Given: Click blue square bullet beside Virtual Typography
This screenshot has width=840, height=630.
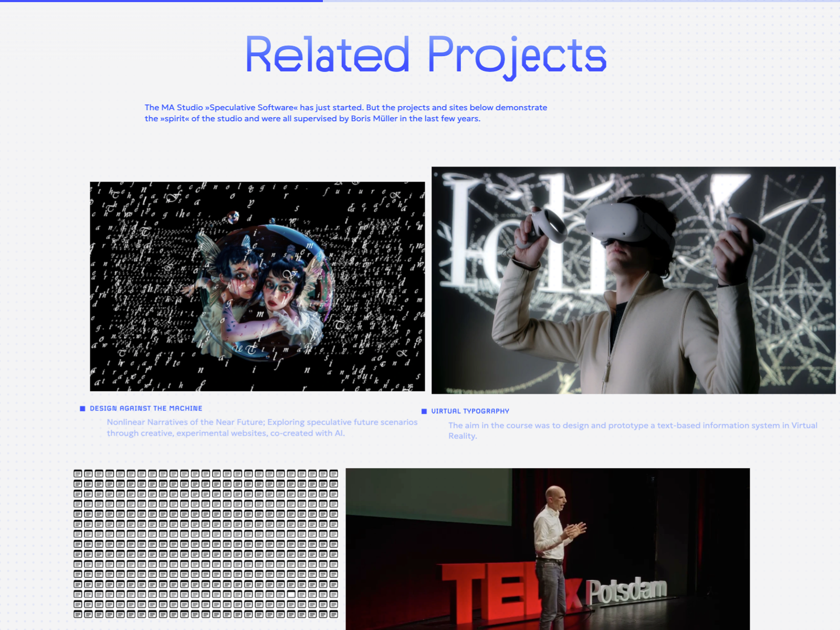Looking at the screenshot, I should tap(424, 411).
